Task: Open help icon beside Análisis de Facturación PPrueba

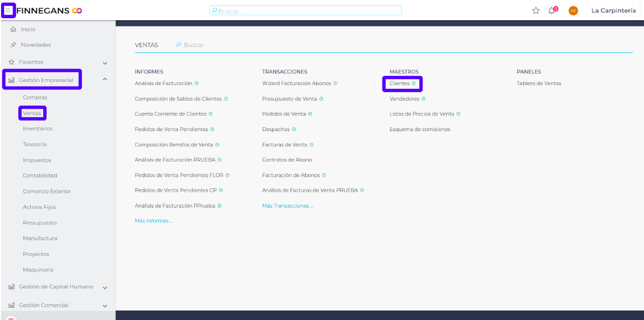Action: point(220,205)
